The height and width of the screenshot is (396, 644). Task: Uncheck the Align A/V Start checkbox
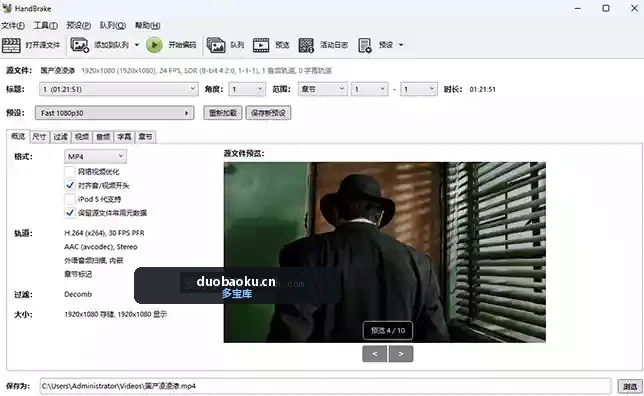click(x=70, y=185)
